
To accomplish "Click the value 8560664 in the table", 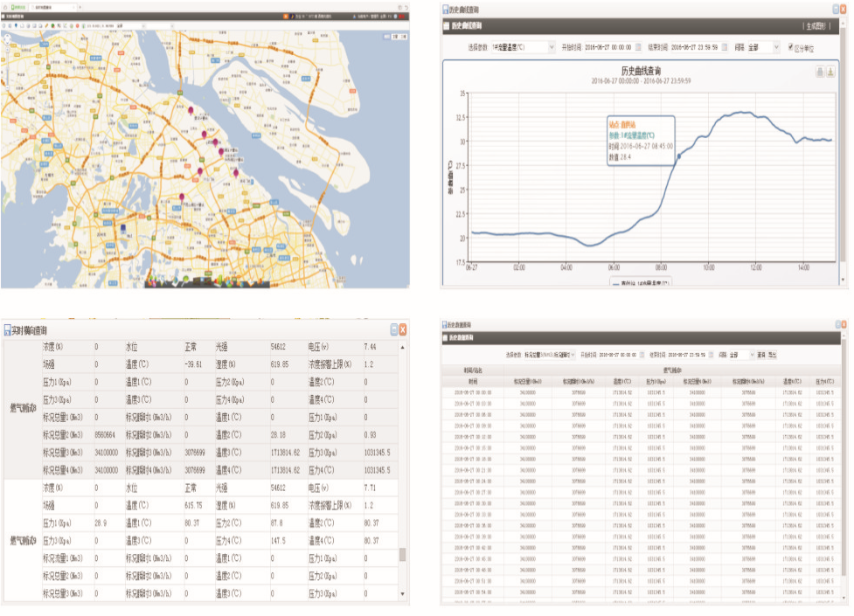I will [x=105, y=435].
